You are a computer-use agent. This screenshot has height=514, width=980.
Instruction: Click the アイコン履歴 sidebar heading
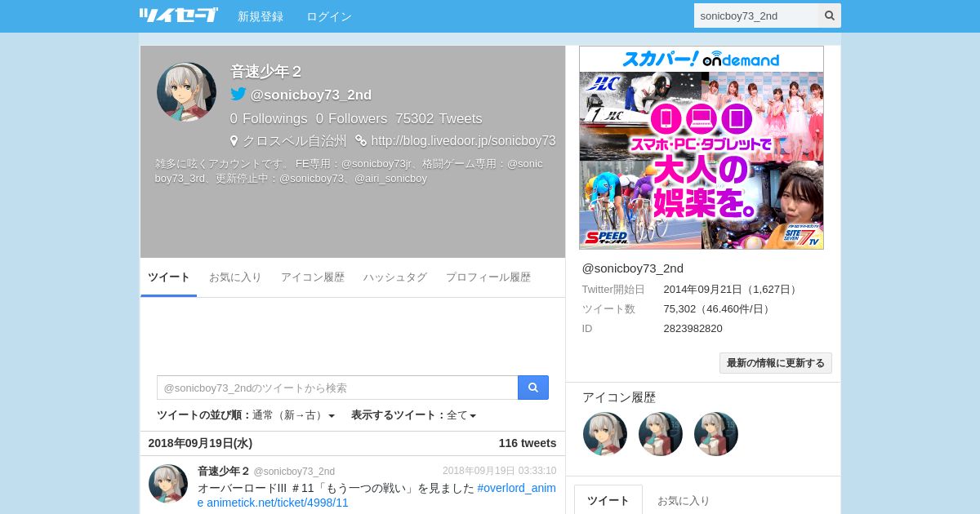619,397
